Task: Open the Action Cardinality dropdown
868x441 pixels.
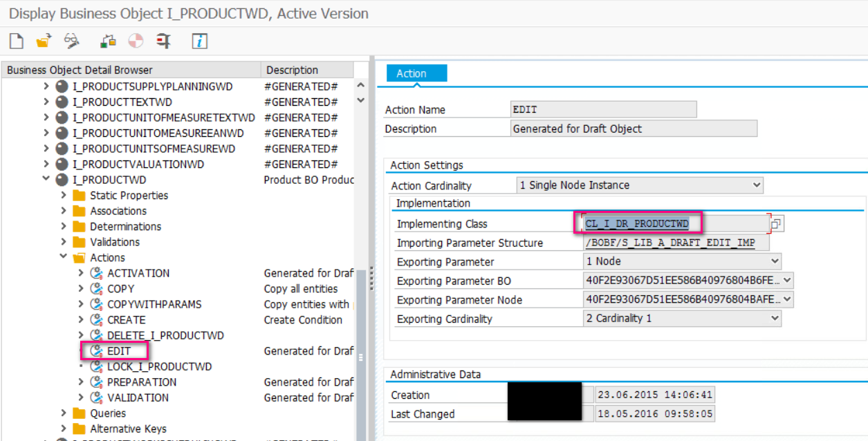Action: [x=757, y=185]
